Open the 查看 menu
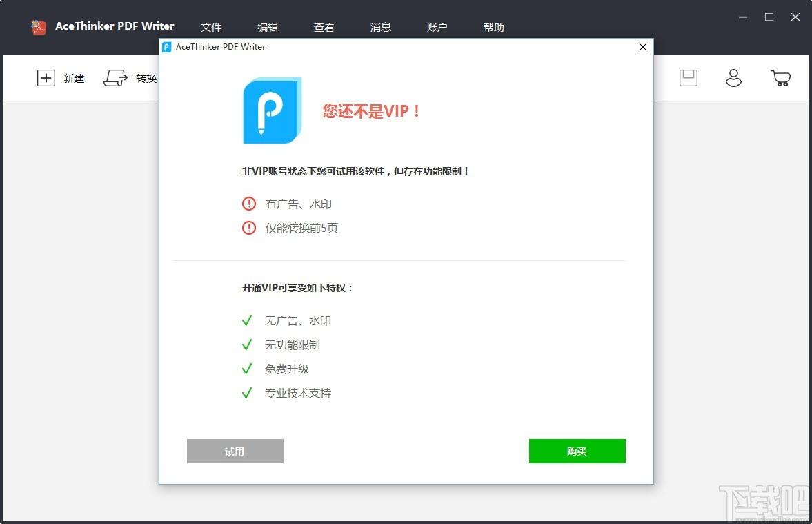Image resolution: width=812 pixels, height=524 pixels. 324,27
